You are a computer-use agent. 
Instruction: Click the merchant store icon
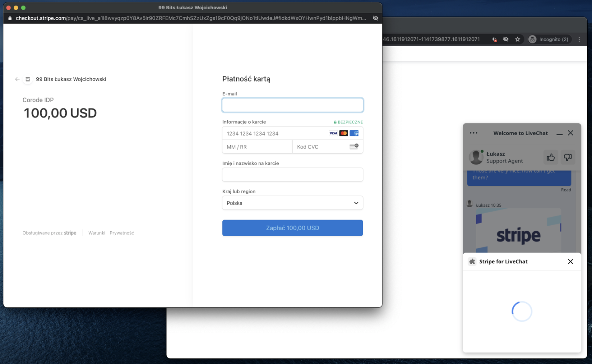28,79
